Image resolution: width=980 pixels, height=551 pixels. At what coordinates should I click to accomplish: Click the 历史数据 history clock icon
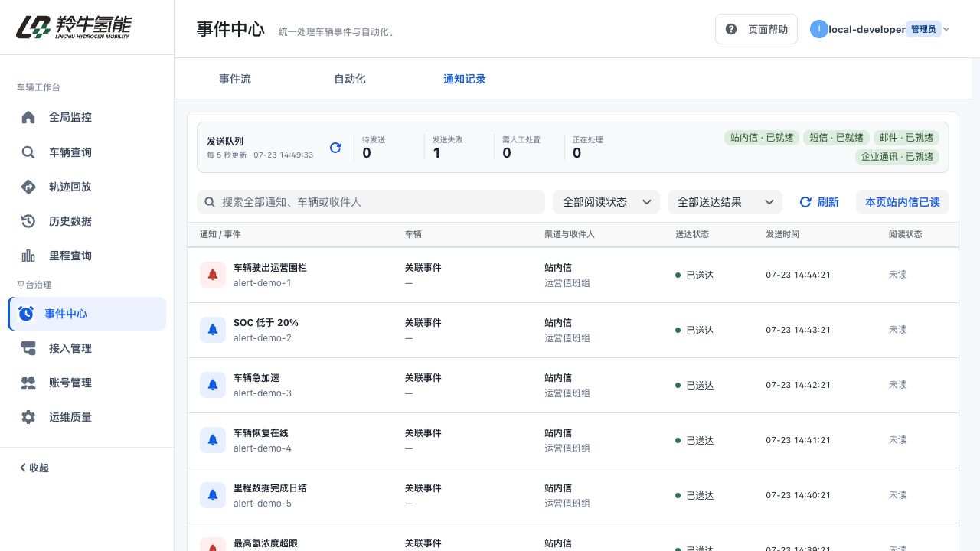28,221
